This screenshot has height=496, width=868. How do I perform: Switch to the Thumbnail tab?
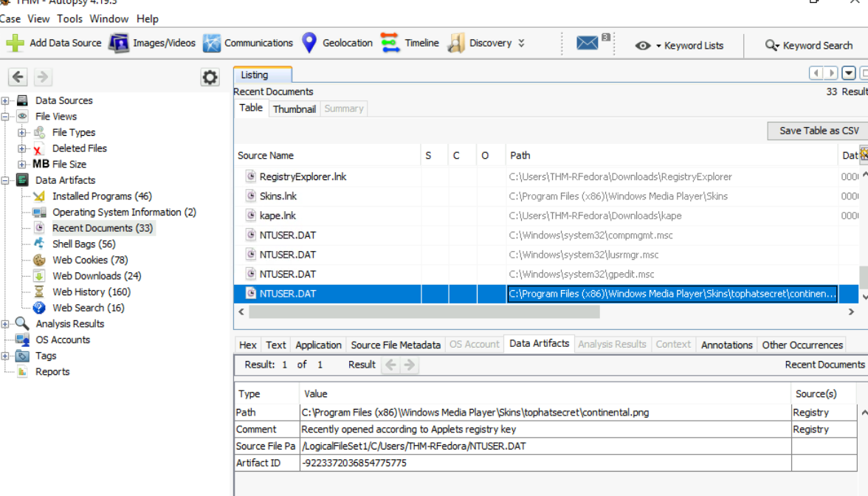click(x=294, y=109)
